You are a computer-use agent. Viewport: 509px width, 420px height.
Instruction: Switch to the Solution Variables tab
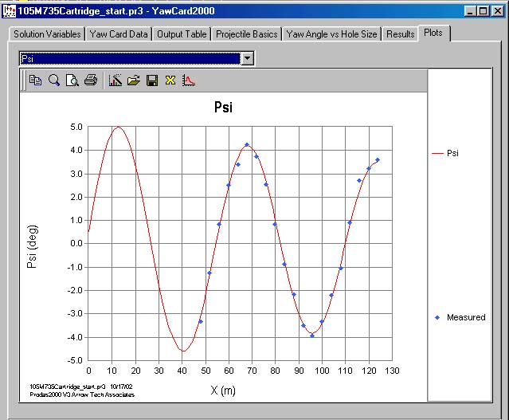pos(46,34)
